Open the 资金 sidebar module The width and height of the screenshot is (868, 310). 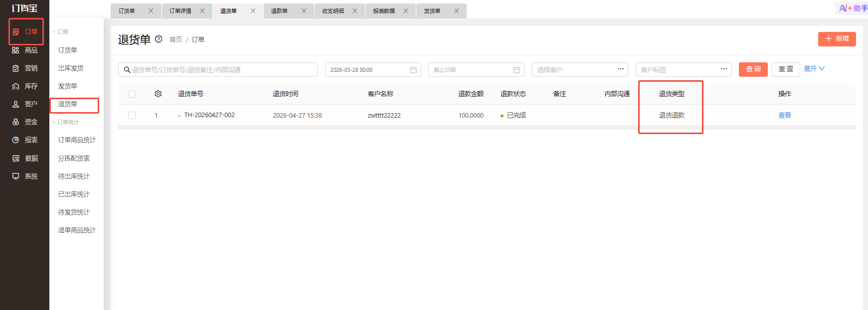tap(25, 122)
